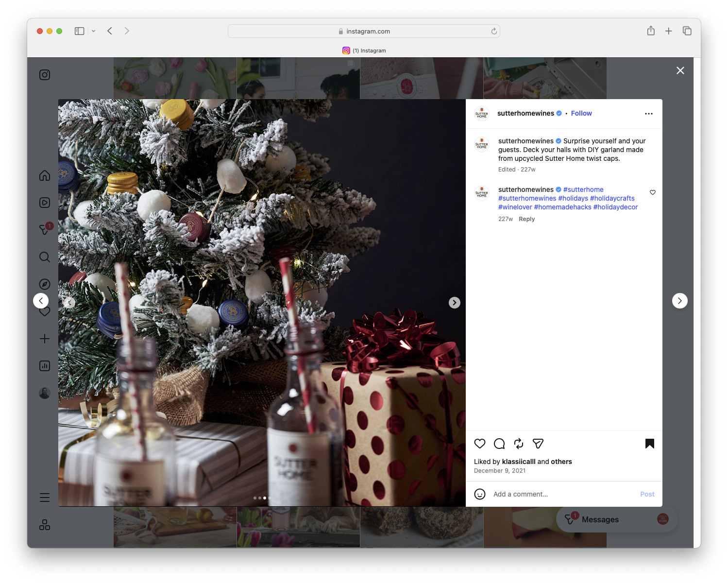
Task: Follow sutterhomewines
Action: tap(581, 113)
